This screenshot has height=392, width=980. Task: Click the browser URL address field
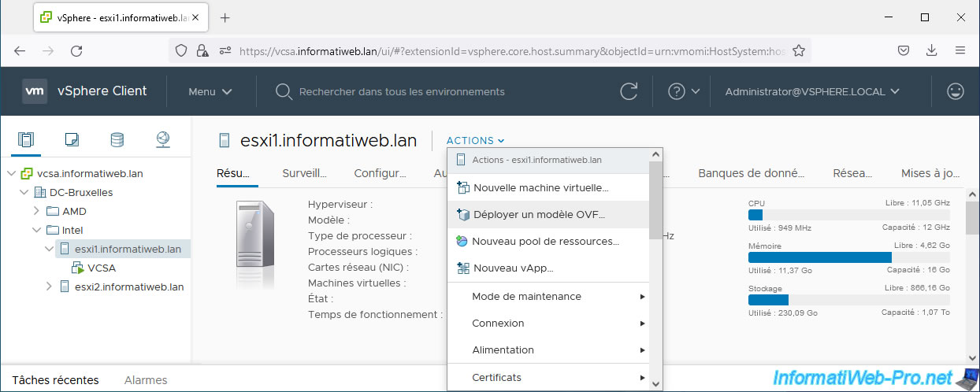[x=512, y=50]
